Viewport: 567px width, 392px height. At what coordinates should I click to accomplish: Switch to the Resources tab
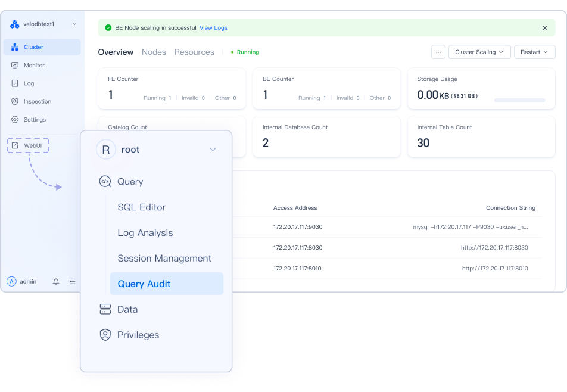point(194,52)
